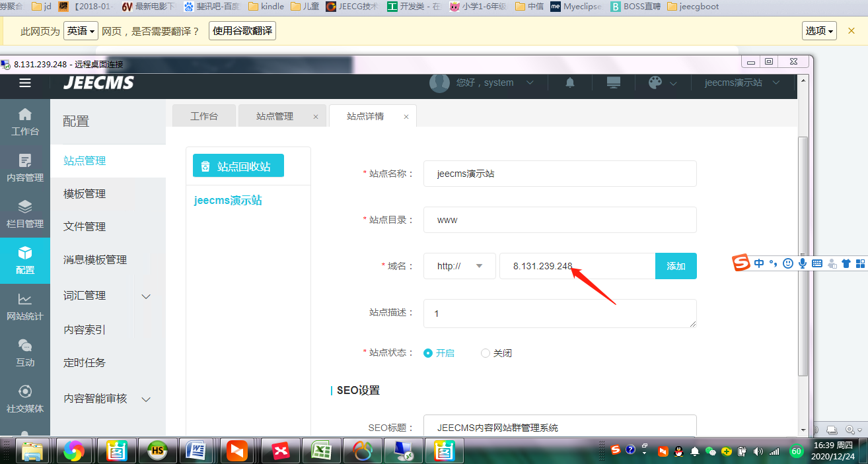
Task: Open the 英语 language dropdown
Action: tap(81, 30)
